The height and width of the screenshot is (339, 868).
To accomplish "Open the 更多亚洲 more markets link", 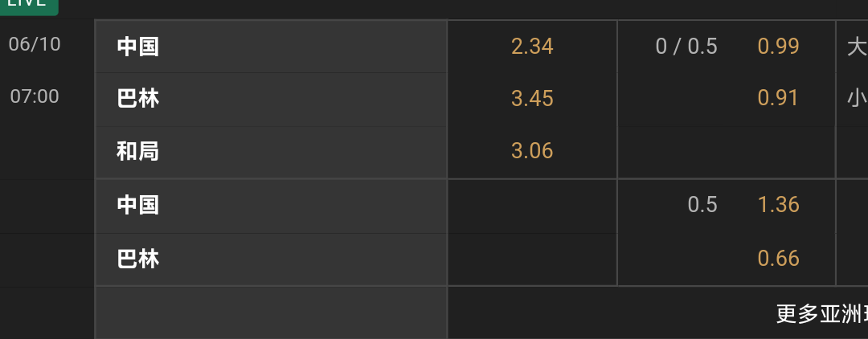I will (821, 314).
